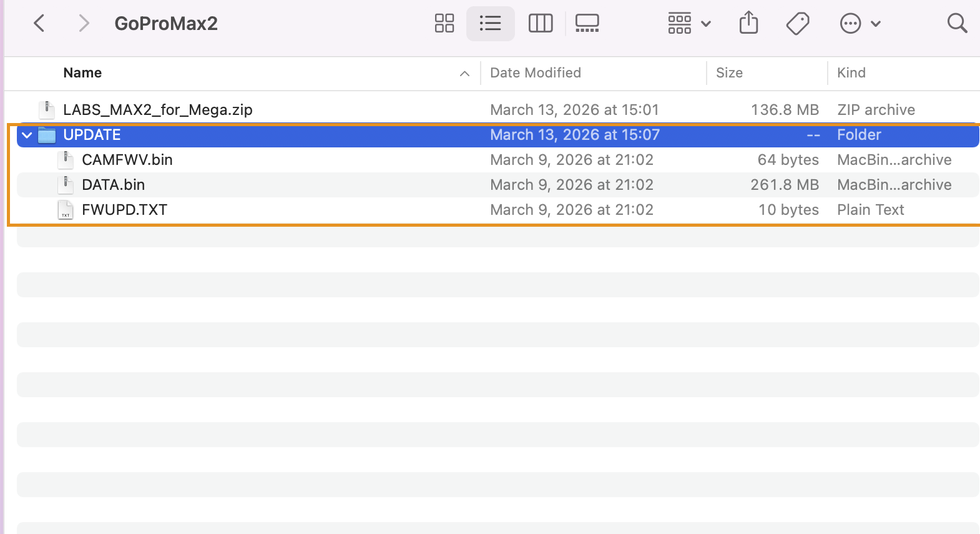The image size is (980, 534).
Task: Click the DATA.bin file icon
Action: pos(66,185)
